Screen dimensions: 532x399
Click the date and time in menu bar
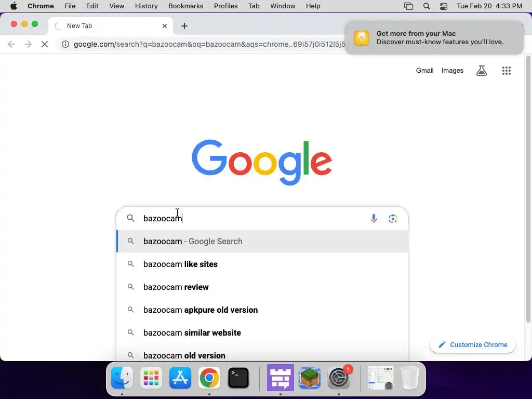(489, 6)
